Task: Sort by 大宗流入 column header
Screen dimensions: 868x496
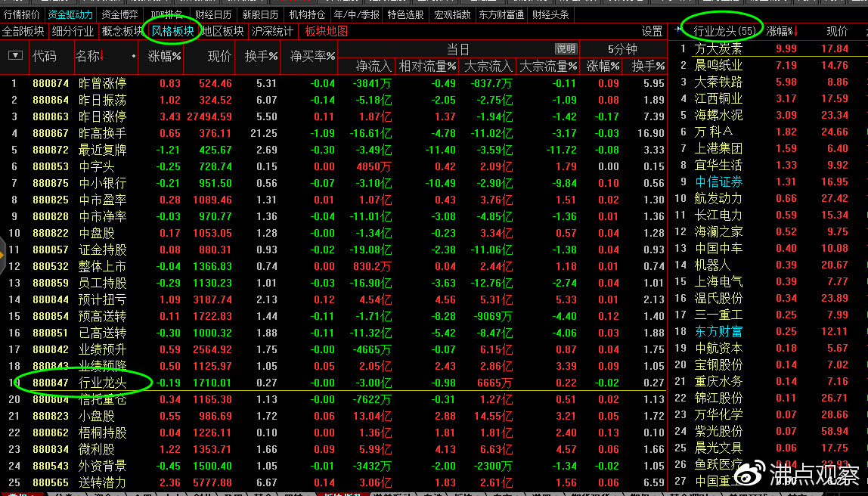Action: point(488,67)
